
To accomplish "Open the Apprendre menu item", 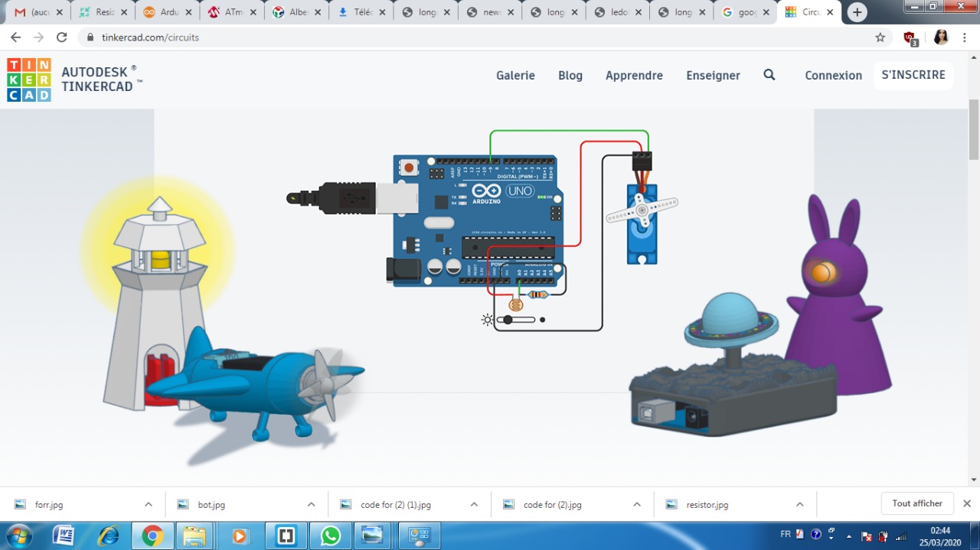I will [634, 75].
